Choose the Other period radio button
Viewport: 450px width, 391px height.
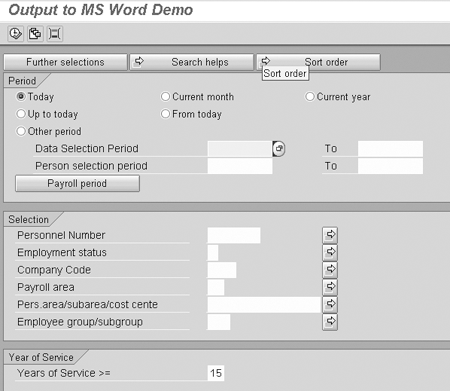point(21,131)
